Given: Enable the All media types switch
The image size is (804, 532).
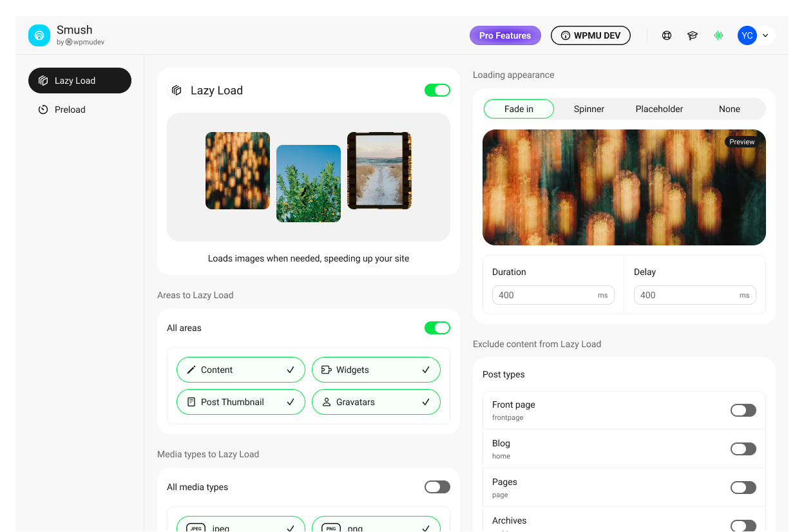Looking at the screenshot, I should (437, 487).
